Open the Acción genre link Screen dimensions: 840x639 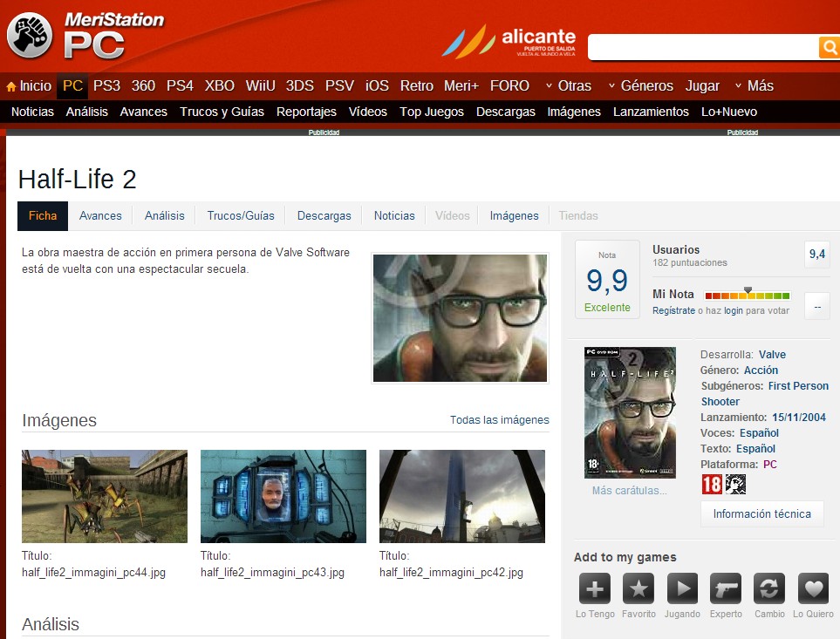click(x=761, y=370)
